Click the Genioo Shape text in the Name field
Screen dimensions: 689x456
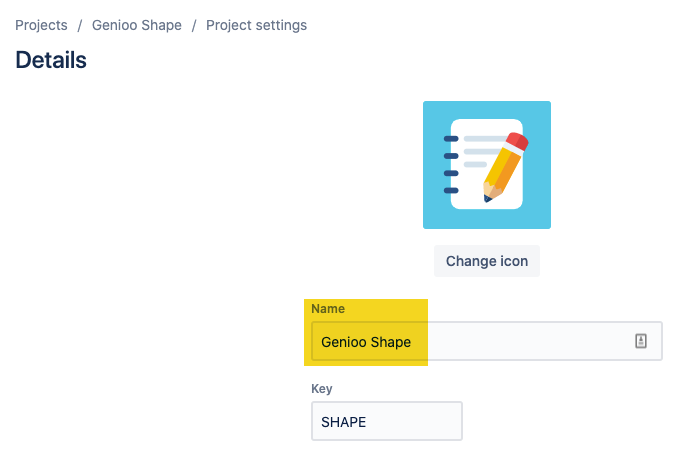pos(366,342)
